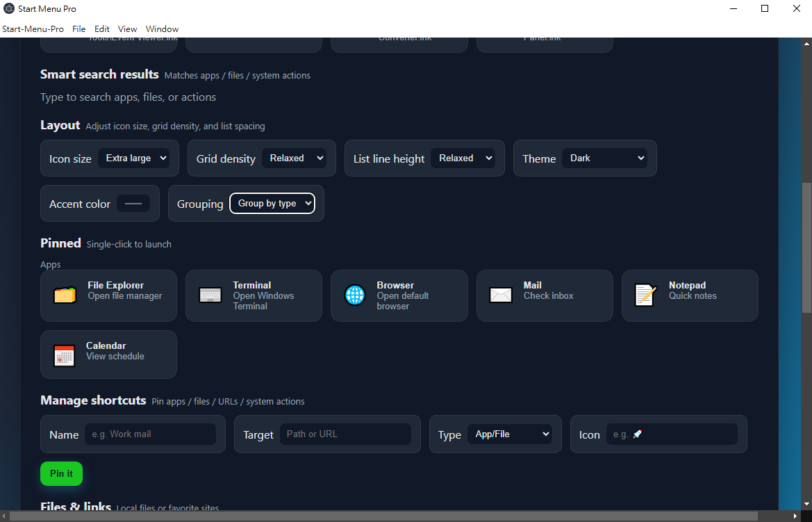Viewport: 812px width, 522px height.
Task: Click the File Explorer folder icon
Action: click(x=65, y=295)
